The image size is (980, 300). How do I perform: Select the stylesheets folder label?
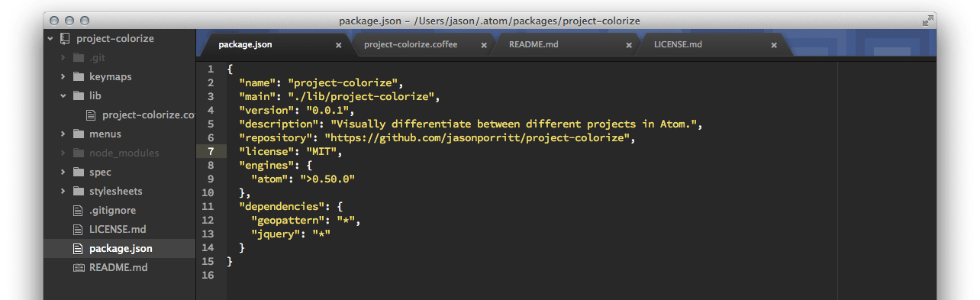click(116, 192)
